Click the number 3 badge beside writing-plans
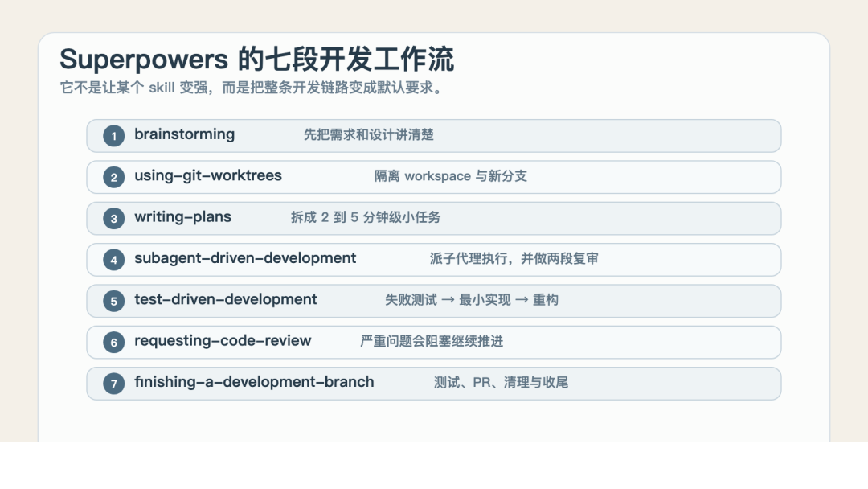The width and height of the screenshot is (868, 489). 113,218
